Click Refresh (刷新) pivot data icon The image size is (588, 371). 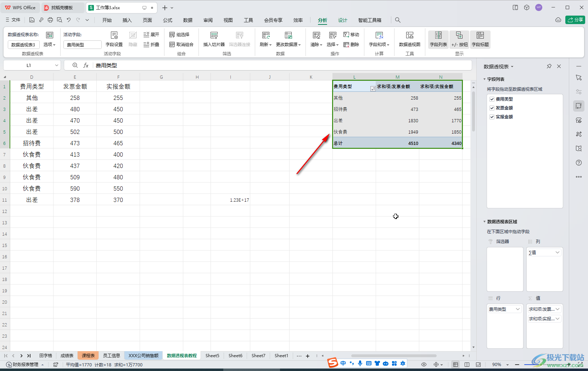[x=265, y=35]
